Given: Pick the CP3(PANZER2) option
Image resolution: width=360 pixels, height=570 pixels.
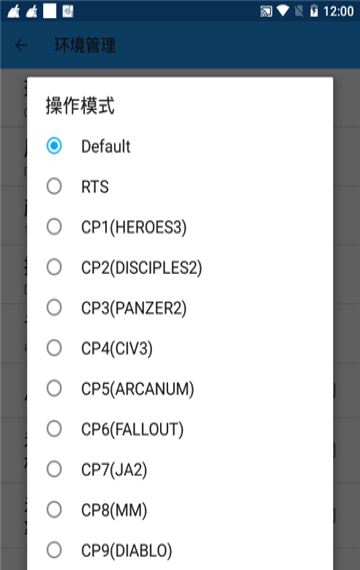Looking at the screenshot, I should coord(180,308).
